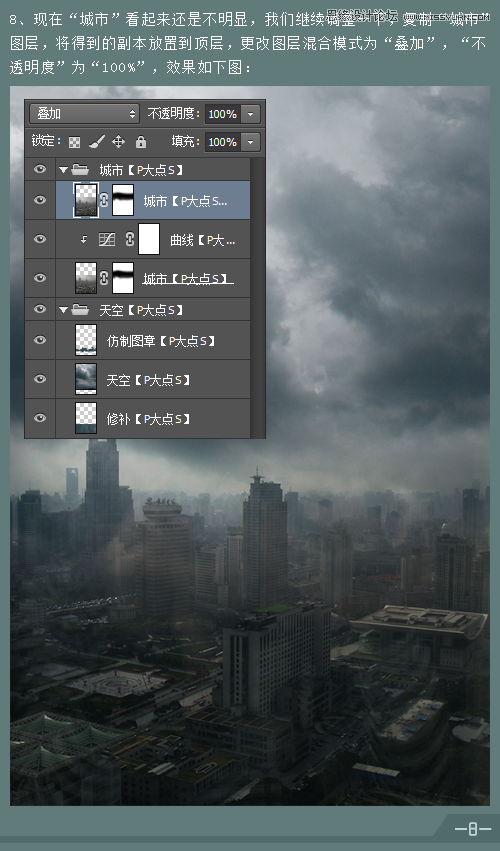Click the 天空 layer cloud thumbnail
Viewport: 500px width, 851px height.
[86, 379]
